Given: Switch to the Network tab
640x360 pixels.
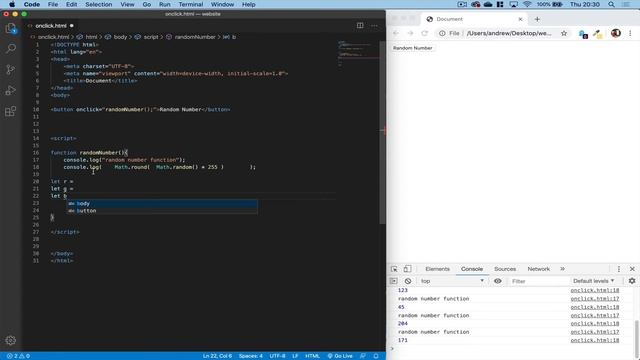Looking at the screenshot, I should point(538,269).
